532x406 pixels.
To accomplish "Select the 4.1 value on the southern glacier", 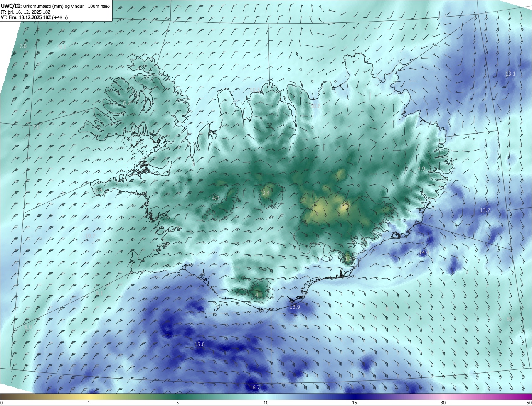I will click(x=259, y=295).
